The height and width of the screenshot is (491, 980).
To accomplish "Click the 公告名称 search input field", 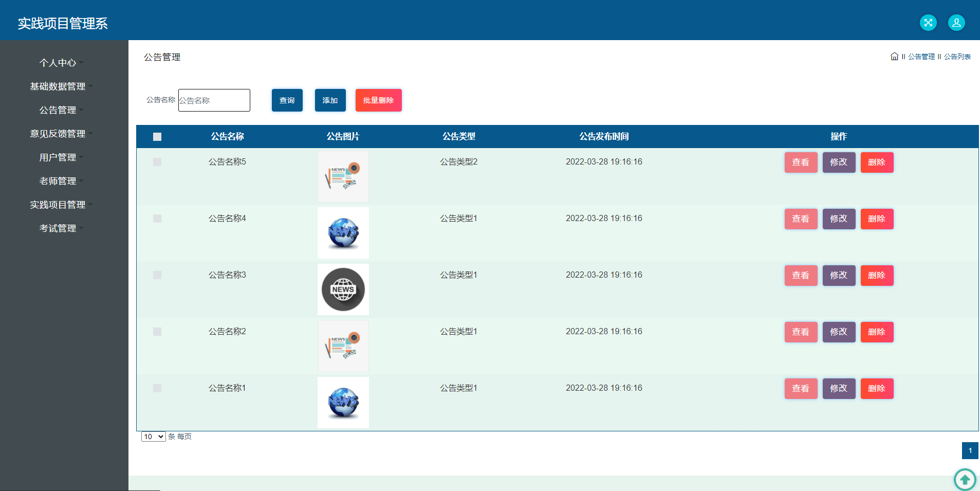I will click(x=214, y=100).
